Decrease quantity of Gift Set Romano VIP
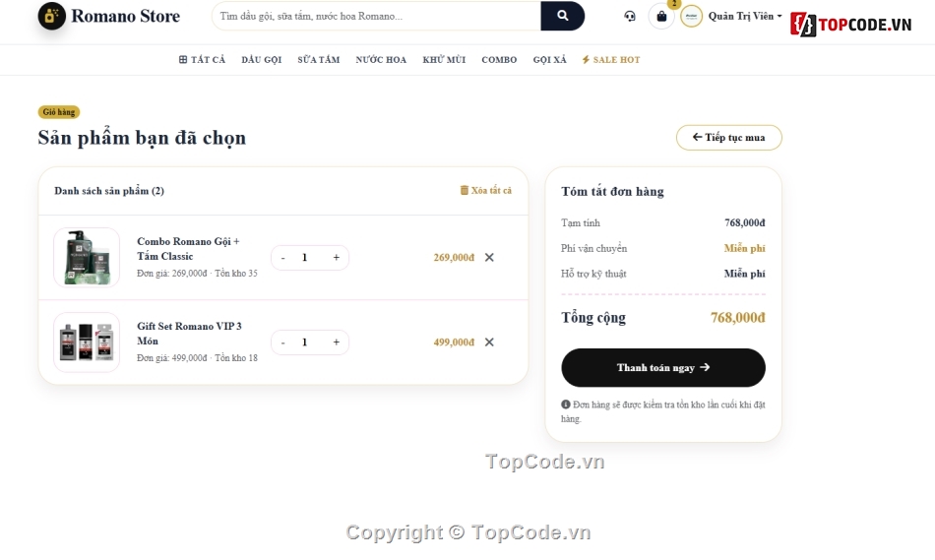This screenshot has width=935, height=560. click(282, 342)
